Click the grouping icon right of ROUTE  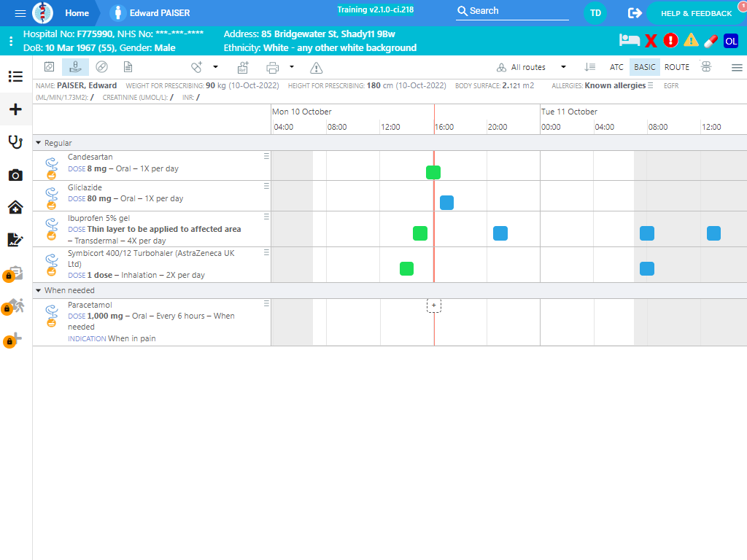[706, 66]
